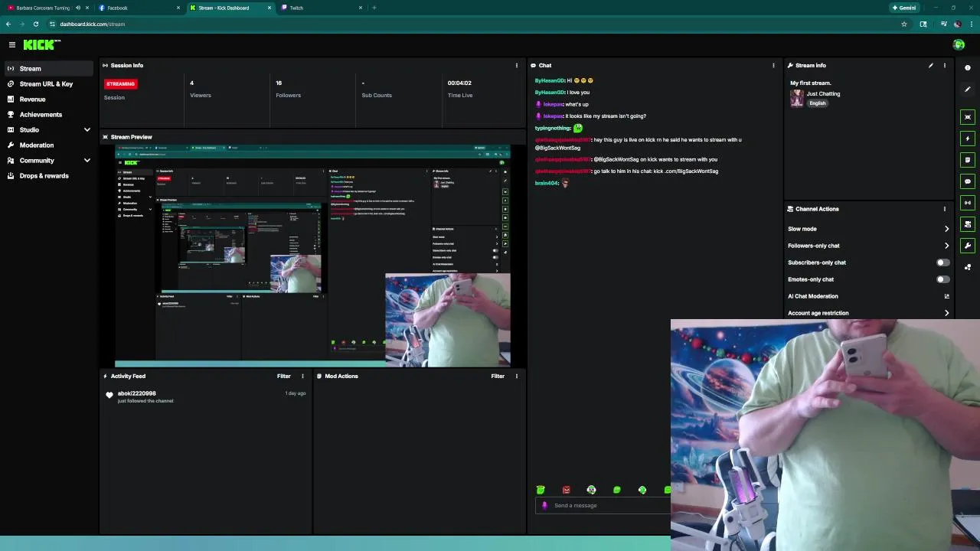Toggle the wrench widget icon in right rail
Viewport: 980px width, 551px height.
click(968, 246)
